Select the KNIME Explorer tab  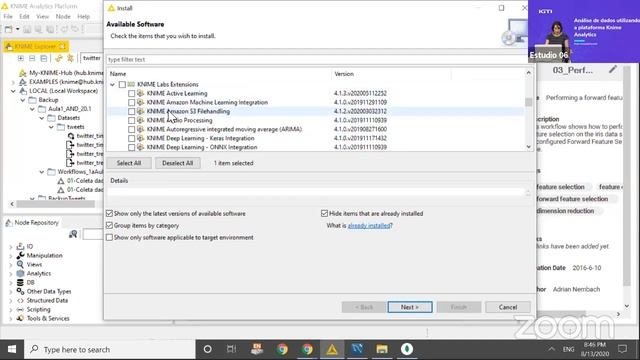click(36, 46)
